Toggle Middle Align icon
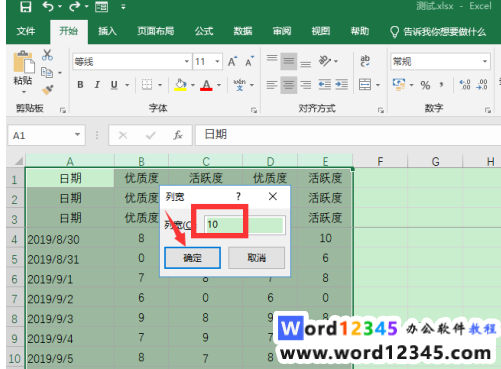This screenshot has width=501, height=369. click(289, 61)
